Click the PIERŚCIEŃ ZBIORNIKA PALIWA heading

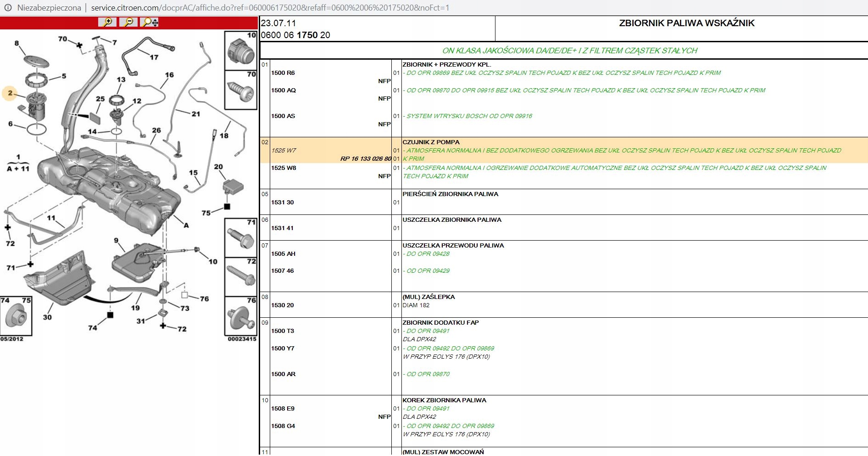coord(450,194)
